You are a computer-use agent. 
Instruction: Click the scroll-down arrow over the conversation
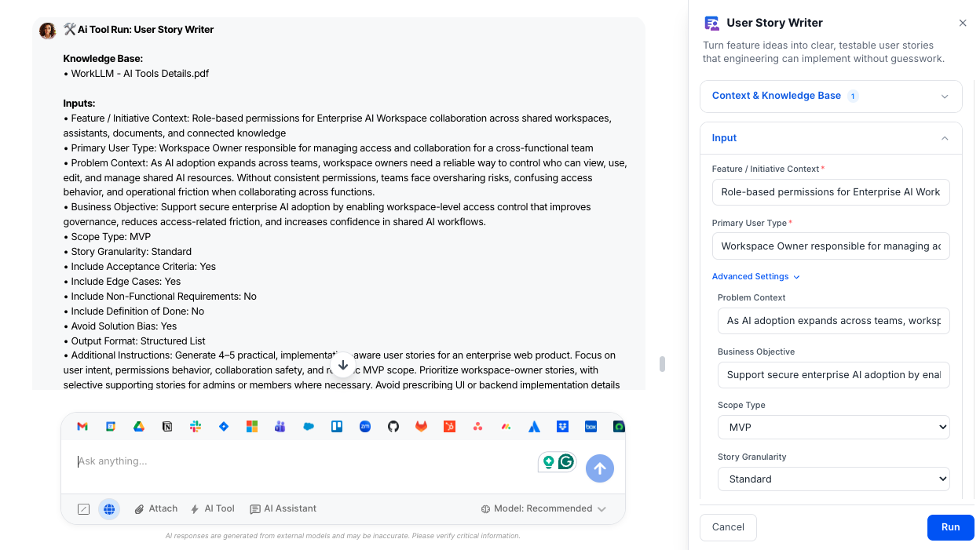(343, 365)
